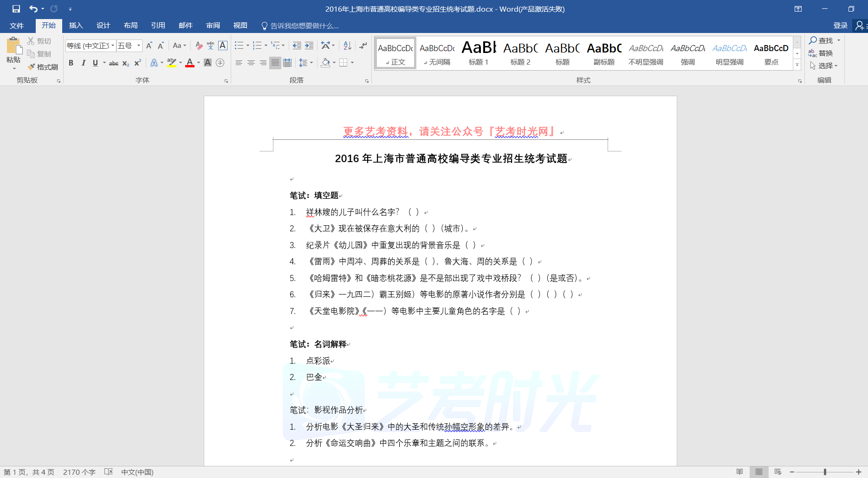Click the Format Painter brush icon
The height and width of the screenshot is (478, 868).
click(32, 67)
